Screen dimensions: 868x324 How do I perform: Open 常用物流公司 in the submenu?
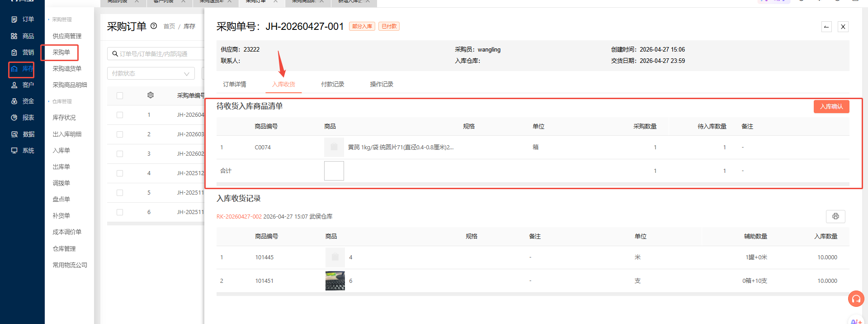(x=70, y=265)
